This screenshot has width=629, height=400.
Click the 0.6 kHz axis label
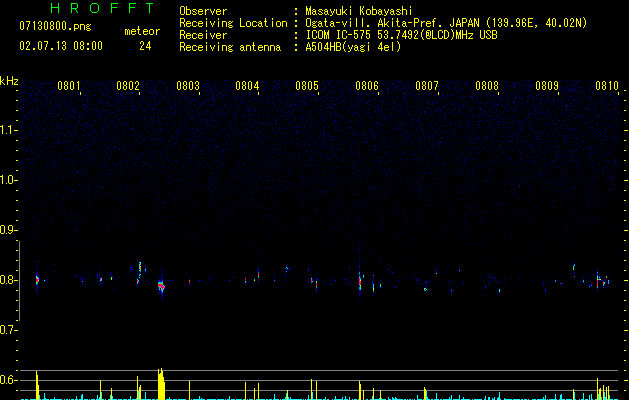[8, 380]
